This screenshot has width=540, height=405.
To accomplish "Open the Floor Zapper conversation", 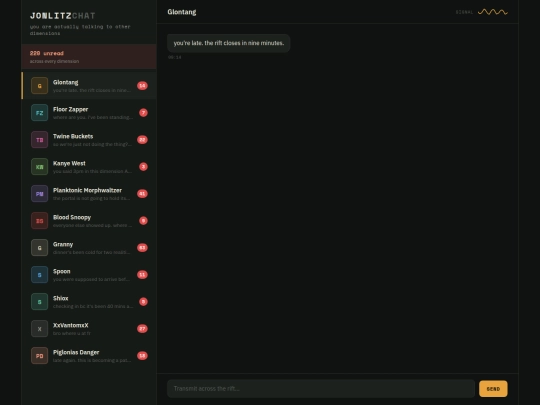I will pyautogui.click(x=89, y=113).
